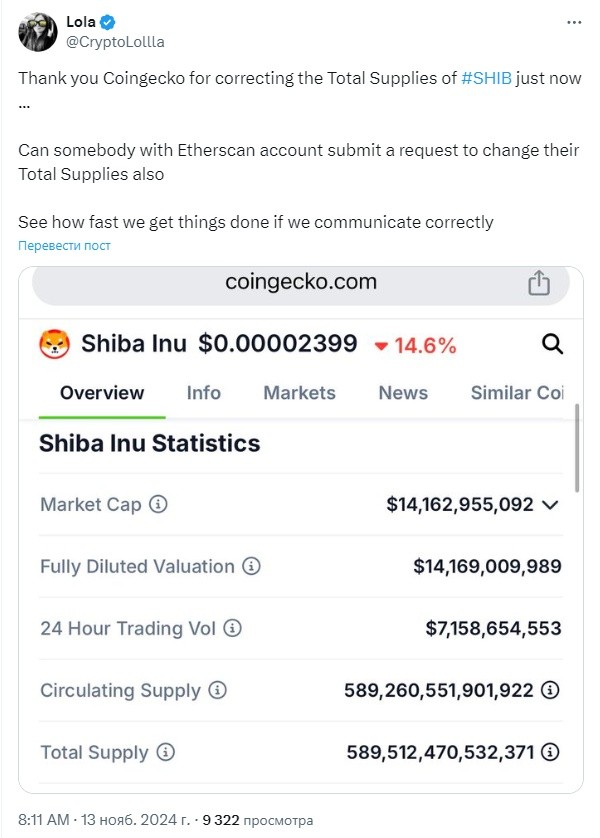Open the tweet's three-dot more menu
Viewport: 600px width, 838px height.
[x=574, y=22]
